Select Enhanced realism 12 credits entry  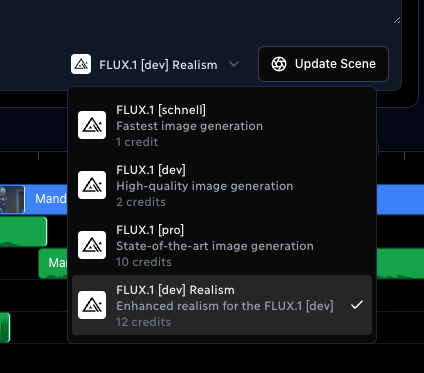click(x=222, y=305)
